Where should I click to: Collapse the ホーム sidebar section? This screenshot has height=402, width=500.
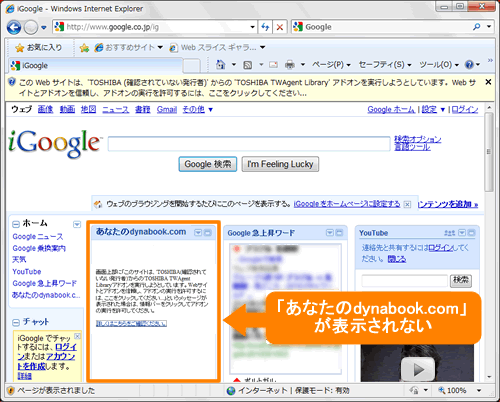16,224
